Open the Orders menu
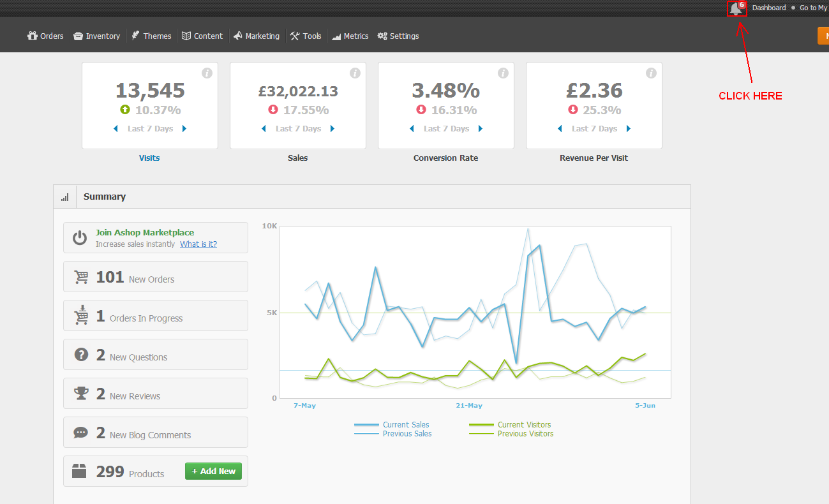Image resolution: width=829 pixels, height=504 pixels. 45,36
